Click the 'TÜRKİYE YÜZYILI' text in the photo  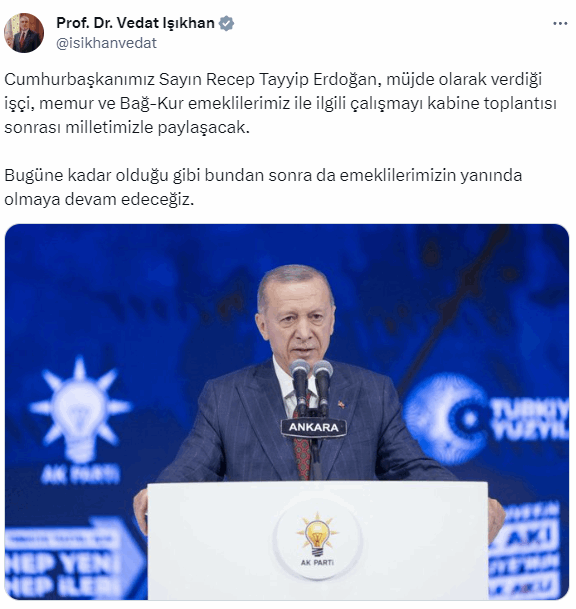tap(529, 419)
